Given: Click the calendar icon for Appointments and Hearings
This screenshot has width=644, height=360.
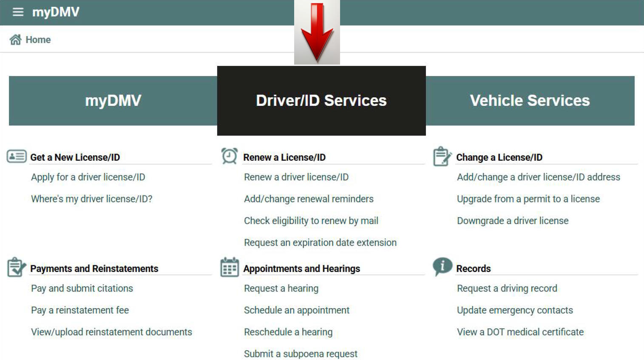Looking at the screenshot, I should (230, 267).
